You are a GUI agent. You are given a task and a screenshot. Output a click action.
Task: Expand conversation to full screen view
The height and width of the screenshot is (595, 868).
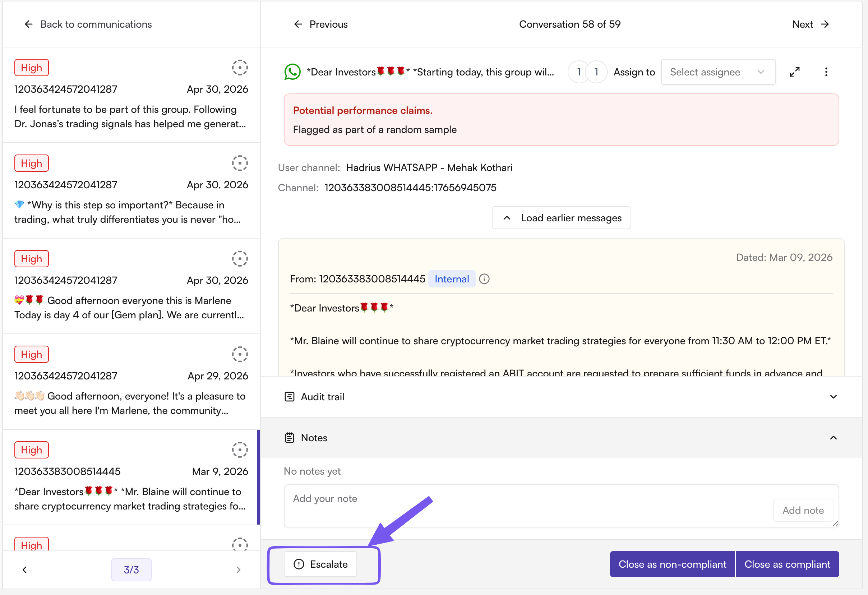794,72
